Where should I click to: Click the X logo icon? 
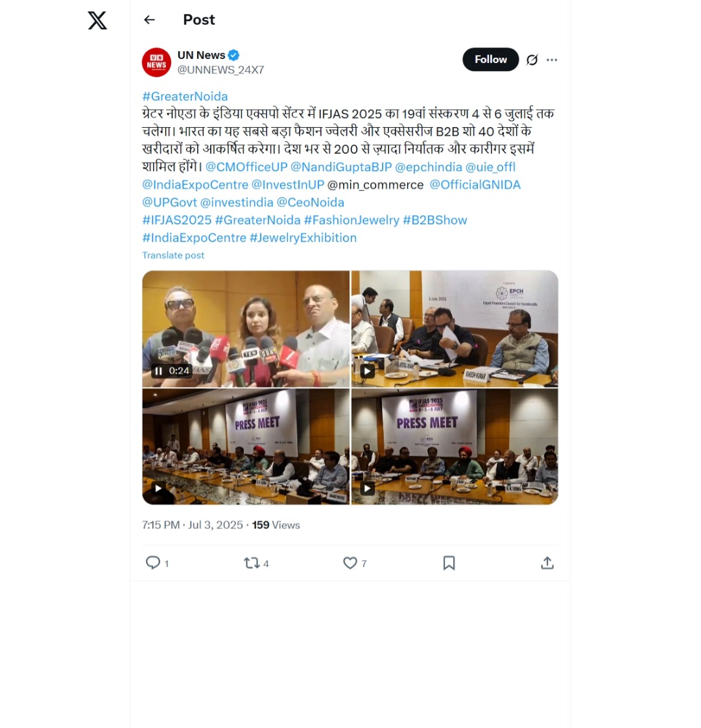(97, 21)
